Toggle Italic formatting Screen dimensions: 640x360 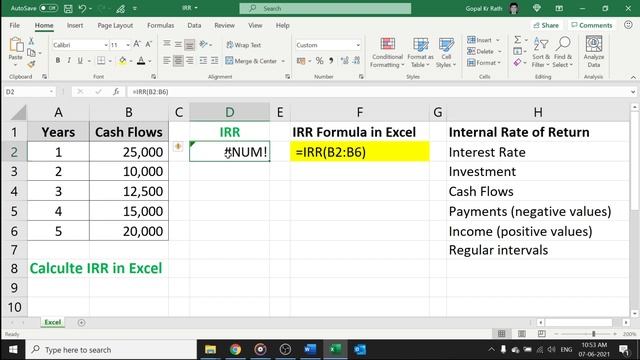pyautogui.click(x=69, y=61)
